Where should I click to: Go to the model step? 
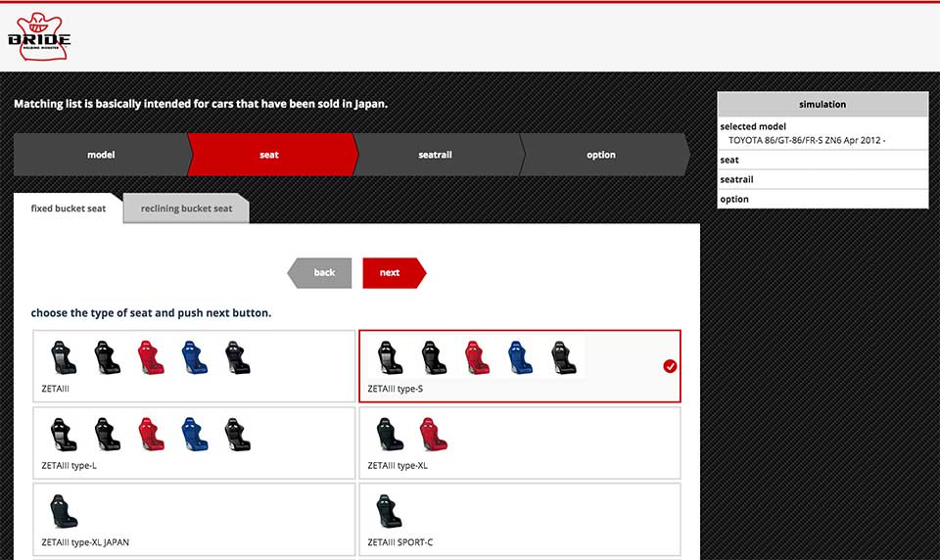click(x=101, y=155)
